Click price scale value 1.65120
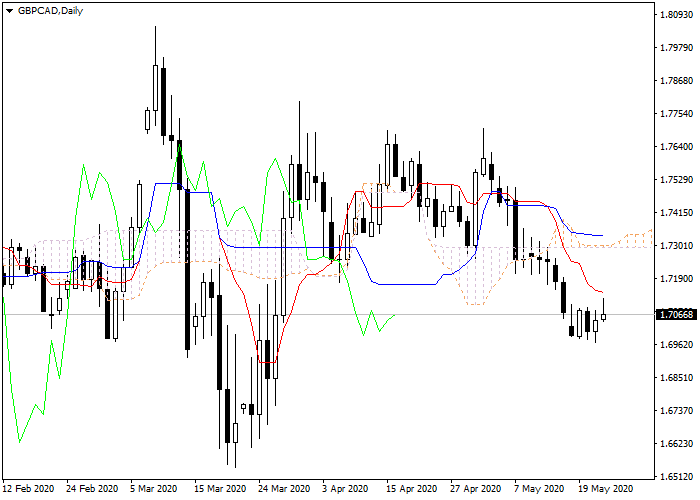700x500 pixels. click(x=676, y=477)
